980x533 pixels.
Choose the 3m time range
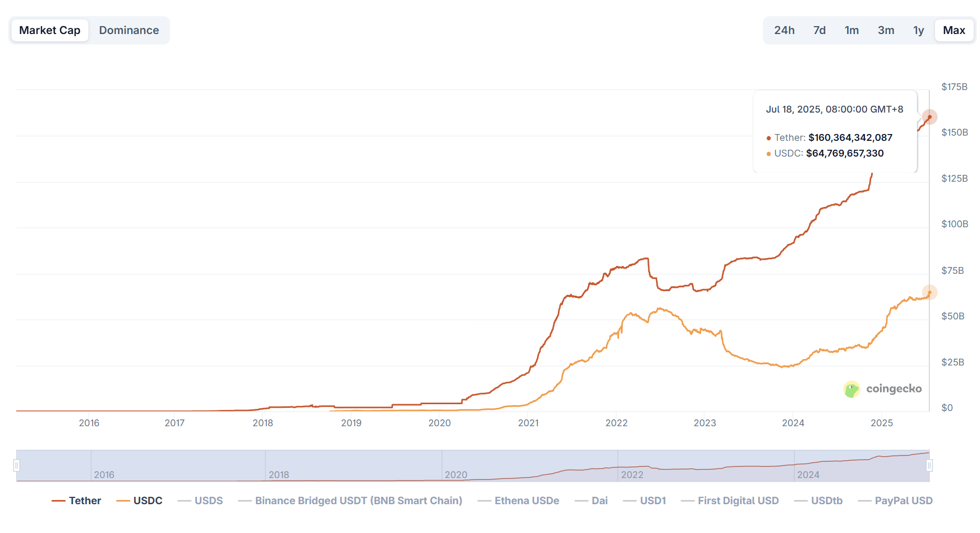[885, 30]
